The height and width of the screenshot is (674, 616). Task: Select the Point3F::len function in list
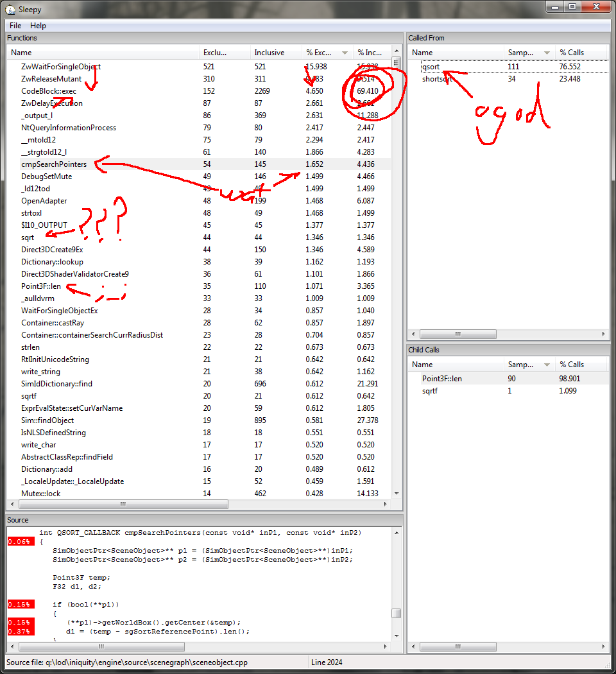pyautogui.click(x=41, y=286)
